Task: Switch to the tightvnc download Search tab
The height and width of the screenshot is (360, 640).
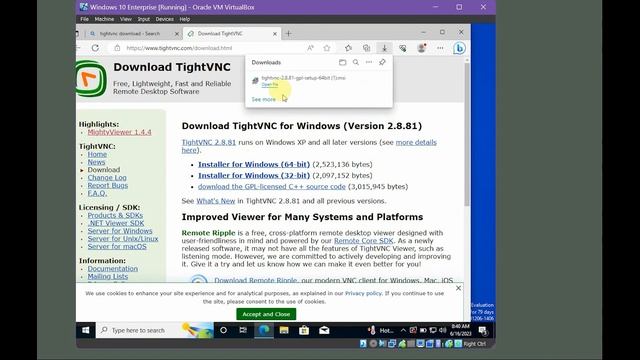Action: (x=129, y=33)
